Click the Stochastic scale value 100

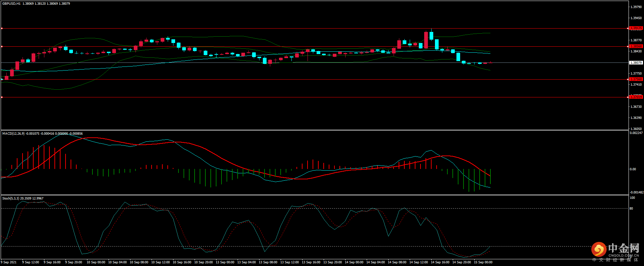(632, 198)
